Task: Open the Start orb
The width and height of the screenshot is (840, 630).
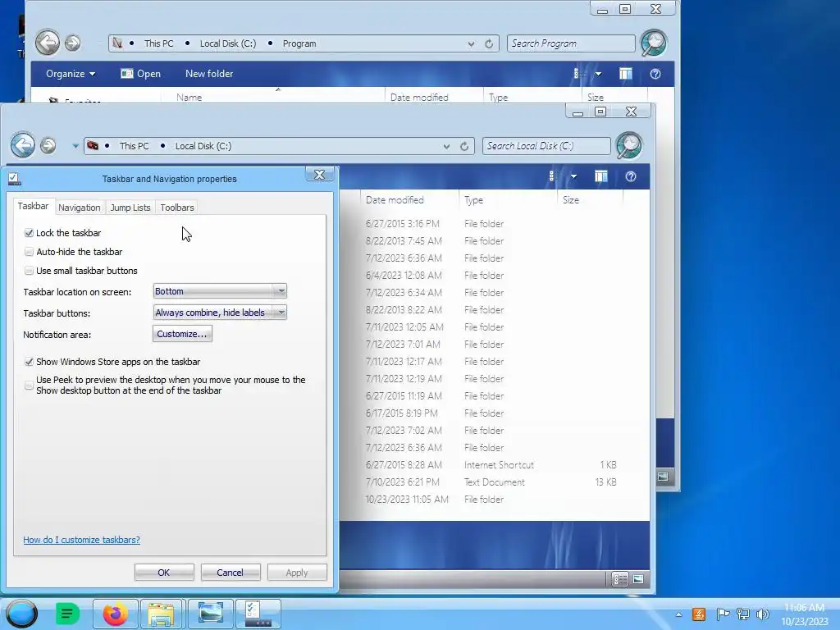Action: [21, 614]
